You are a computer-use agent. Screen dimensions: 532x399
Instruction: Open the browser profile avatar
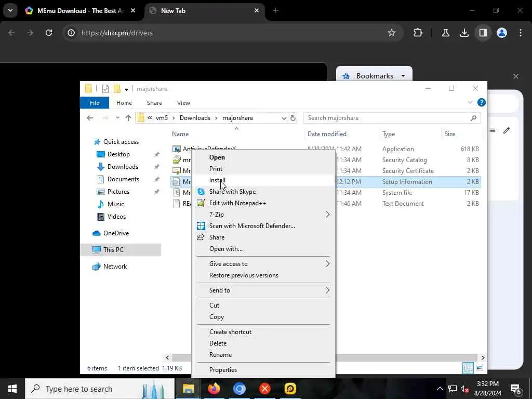click(502, 33)
